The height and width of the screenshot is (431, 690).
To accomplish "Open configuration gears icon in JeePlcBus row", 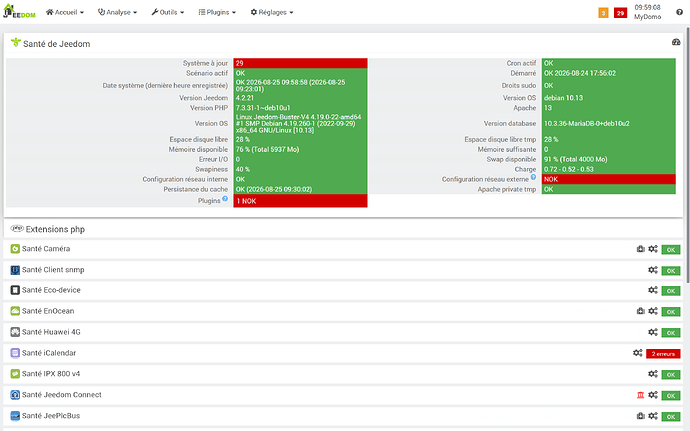I will (x=653, y=415).
